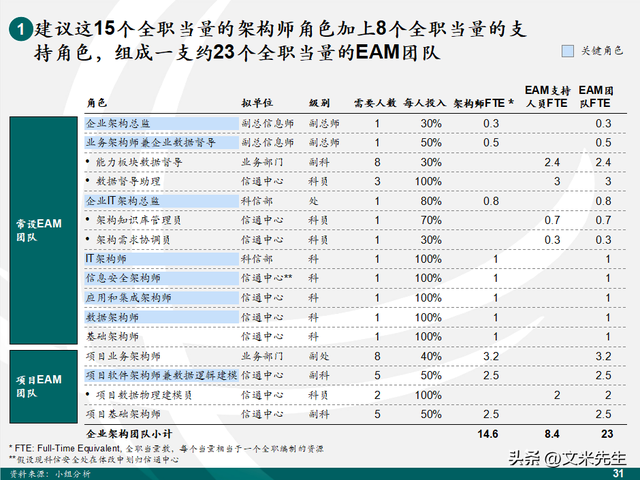This screenshot has height=480, width=640.
Task: Click the page number 31
Action: [618, 473]
